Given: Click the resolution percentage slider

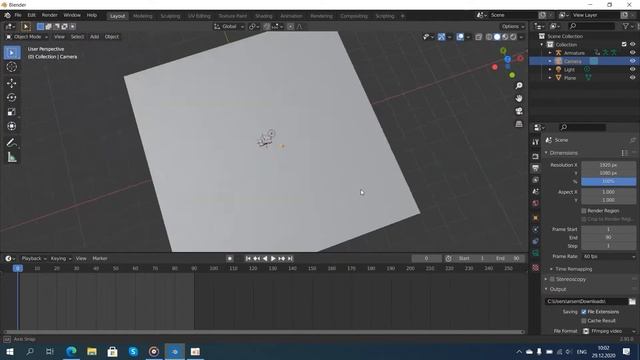Looking at the screenshot, I should pyautogui.click(x=609, y=182).
